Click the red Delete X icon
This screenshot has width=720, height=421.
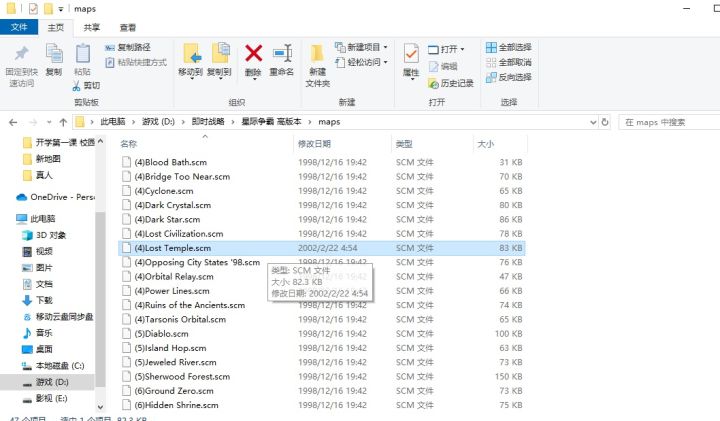click(253, 53)
